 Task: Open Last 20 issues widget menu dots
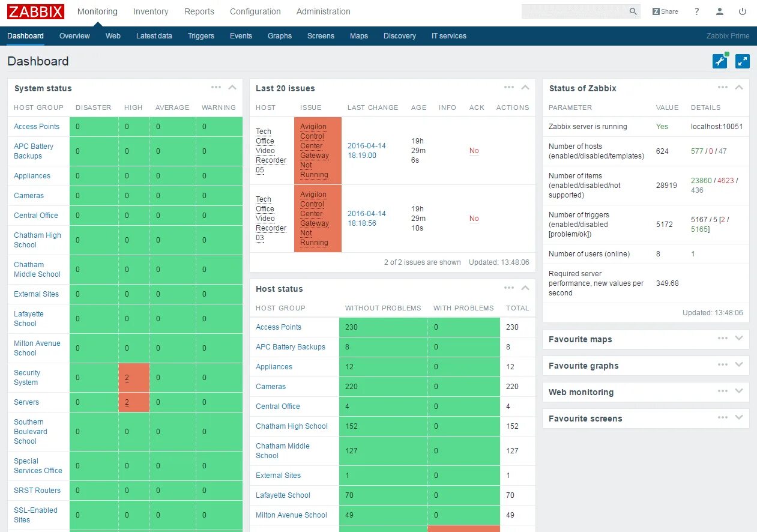[x=509, y=88]
